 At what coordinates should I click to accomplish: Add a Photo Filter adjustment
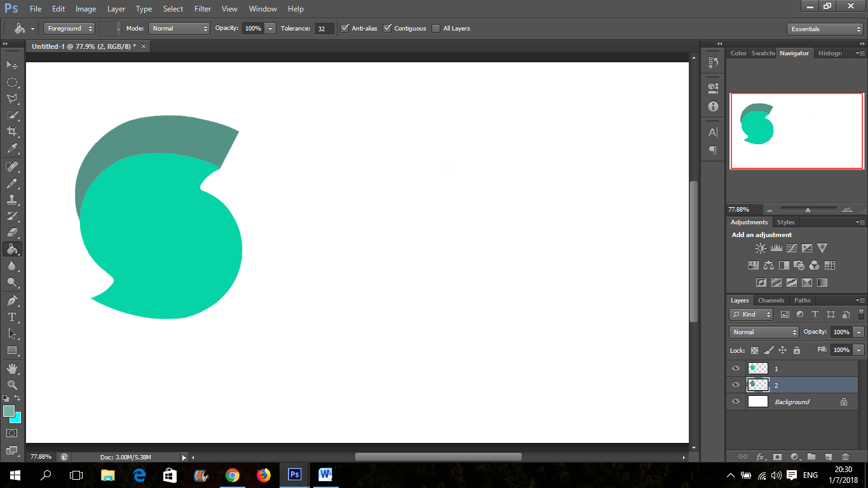(x=799, y=266)
